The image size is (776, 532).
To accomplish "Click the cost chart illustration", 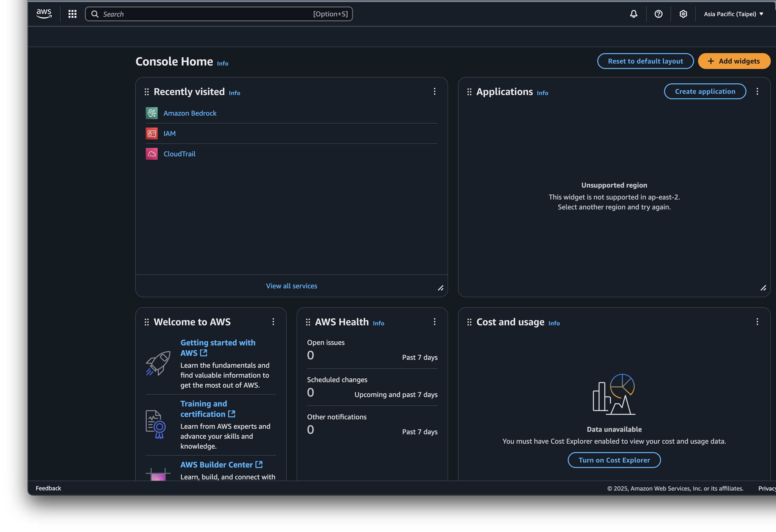I will click(x=614, y=394).
